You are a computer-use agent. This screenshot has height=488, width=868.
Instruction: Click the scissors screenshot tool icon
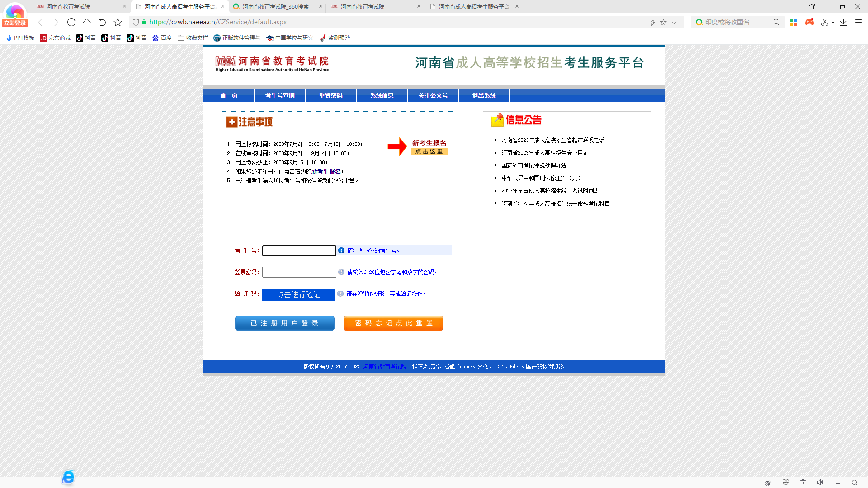click(x=825, y=22)
